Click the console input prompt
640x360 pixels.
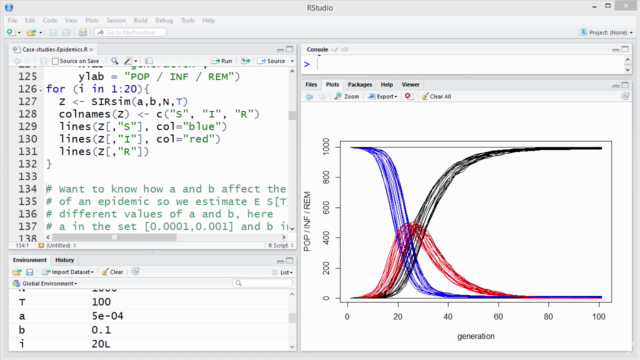click(x=307, y=64)
